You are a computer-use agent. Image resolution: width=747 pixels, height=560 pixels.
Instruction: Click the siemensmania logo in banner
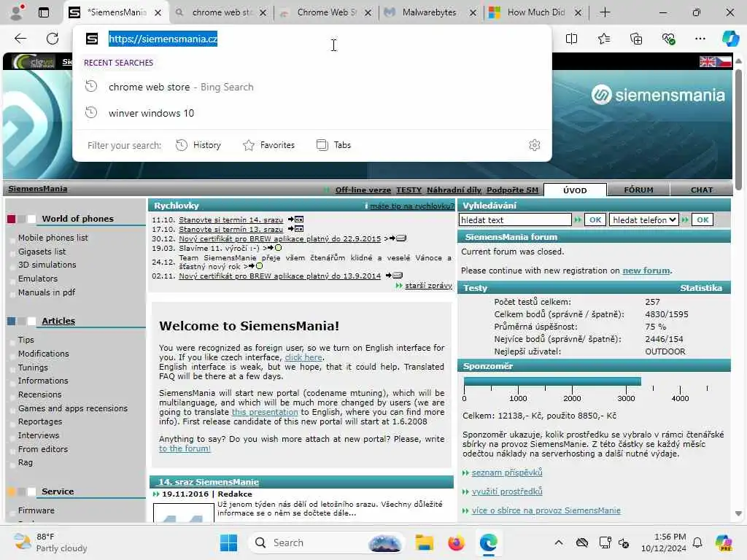point(658,95)
